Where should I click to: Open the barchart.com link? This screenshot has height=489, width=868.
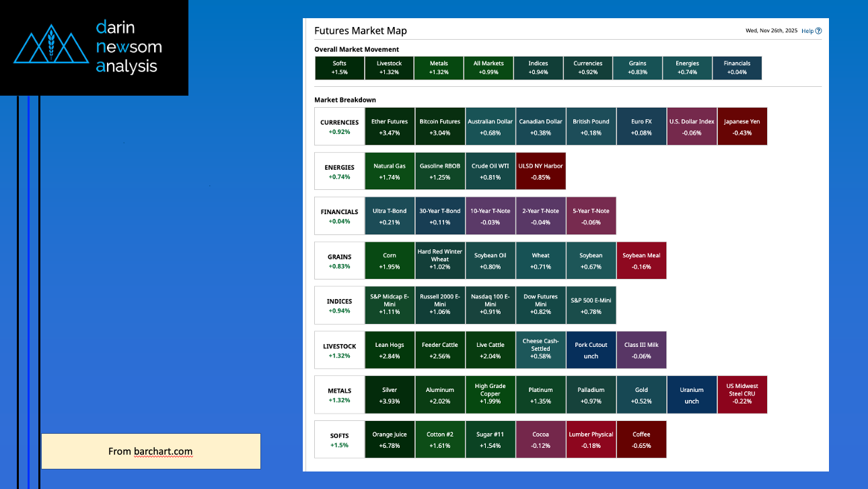161,451
